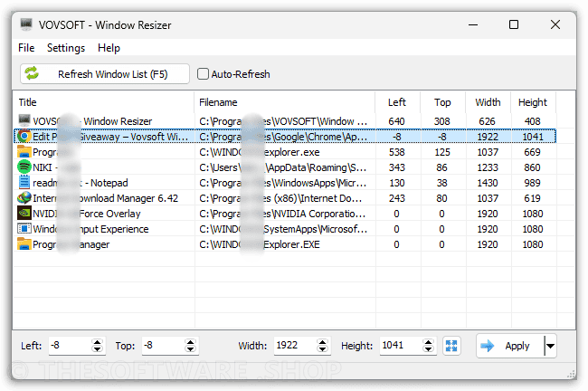Image resolution: width=588 pixels, height=391 pixels.
Task: Open the Help menu
Action: click(x=109, y=48)
